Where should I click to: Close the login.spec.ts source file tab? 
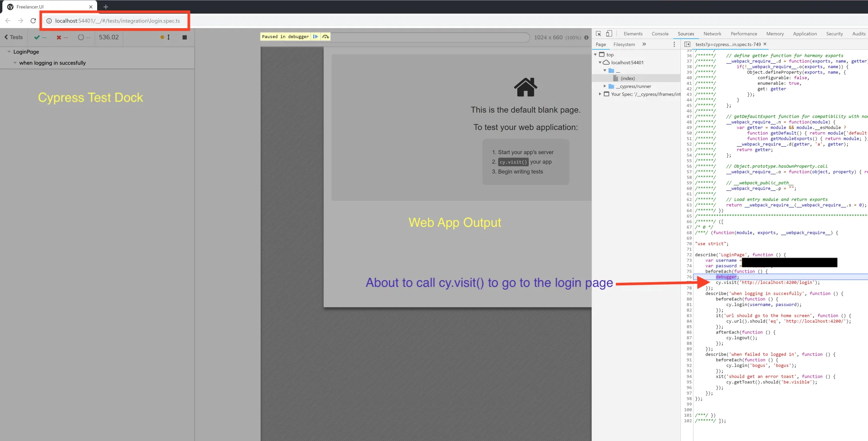pyautogui.click(x=765, y=44)
